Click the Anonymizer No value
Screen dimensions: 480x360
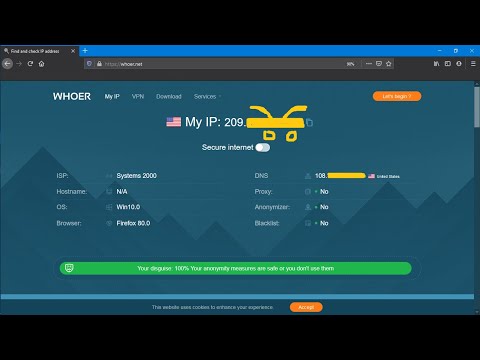324,207
